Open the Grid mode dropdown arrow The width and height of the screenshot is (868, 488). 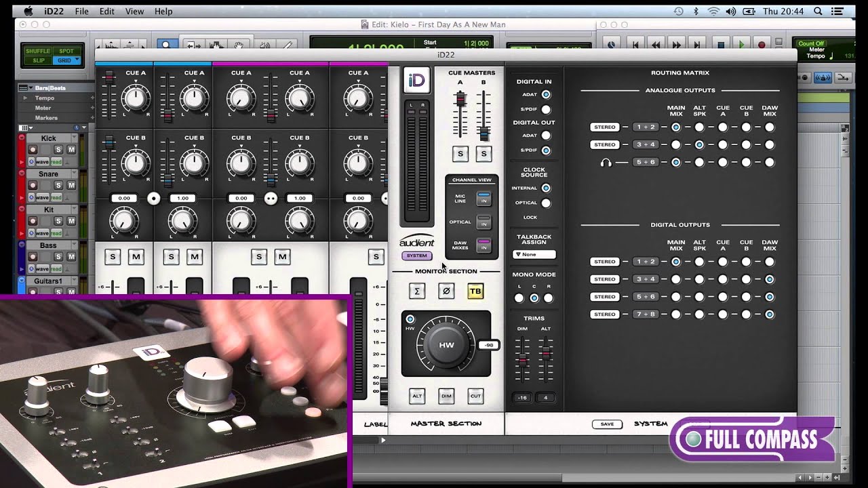pyautogui.click(x=77, y=60)
